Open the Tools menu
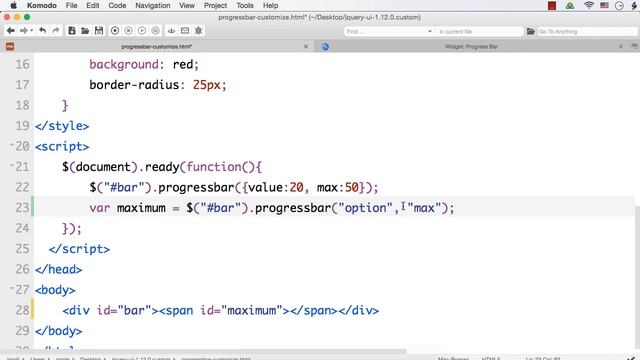 click(x=245, y=6)
